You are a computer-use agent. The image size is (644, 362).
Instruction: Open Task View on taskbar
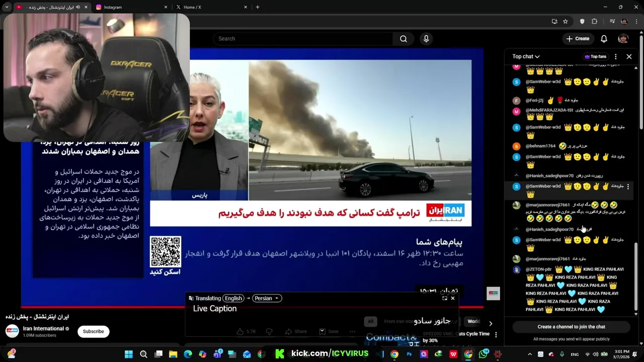[x=158, y=354]
